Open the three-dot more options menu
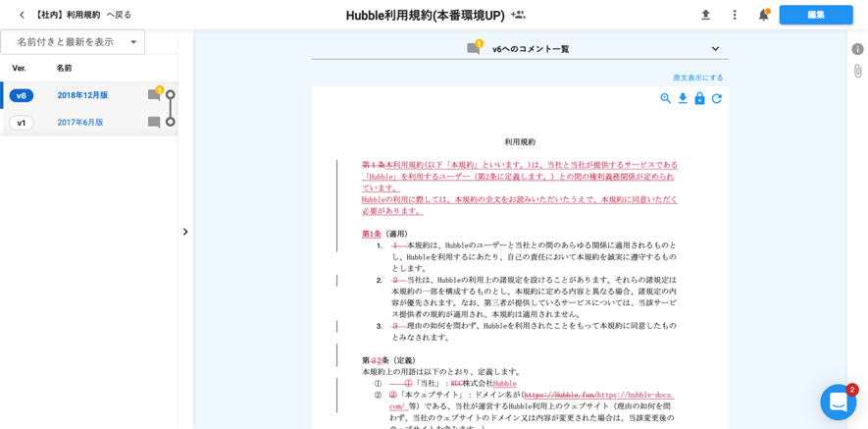The height and width of the screenshot is (429, 868). pyautogui.click(x=735, y=15)
